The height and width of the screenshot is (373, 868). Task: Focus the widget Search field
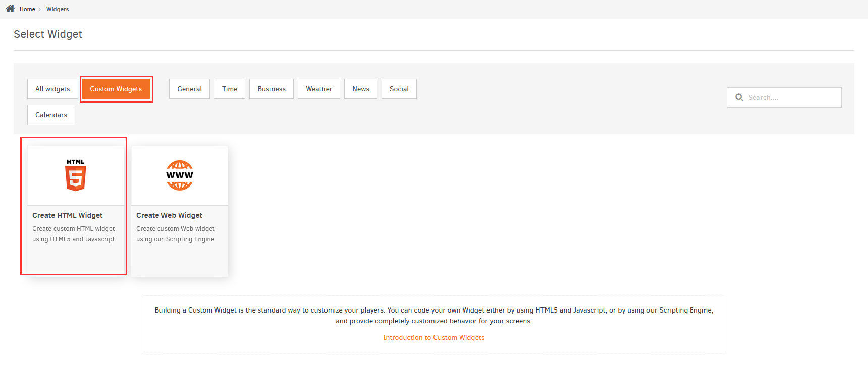point(784,97)
